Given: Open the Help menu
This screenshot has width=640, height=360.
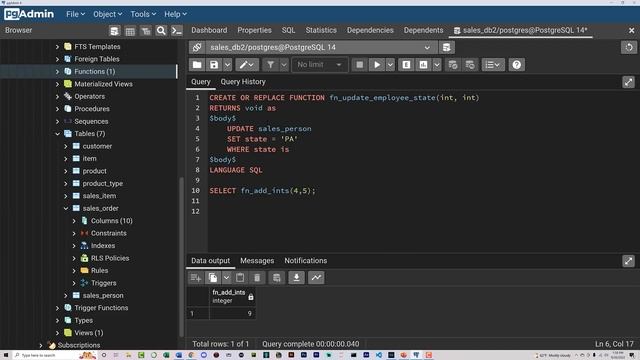Looking at the screenshot, I should pyautogui.click(x=176, y=14).
